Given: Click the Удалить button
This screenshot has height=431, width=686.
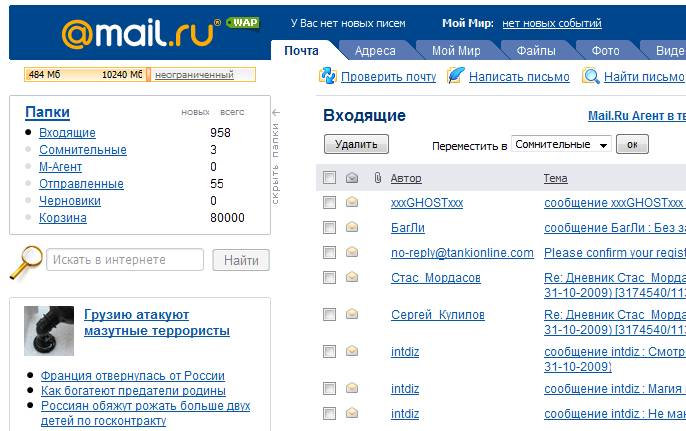Looking at the screenshot, I should [x=356, y=144].
